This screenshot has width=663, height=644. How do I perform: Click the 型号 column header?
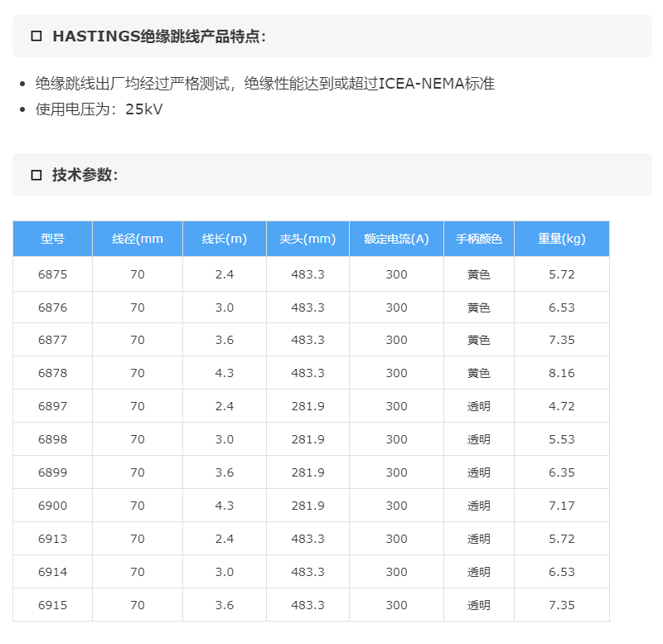[52, 239]
